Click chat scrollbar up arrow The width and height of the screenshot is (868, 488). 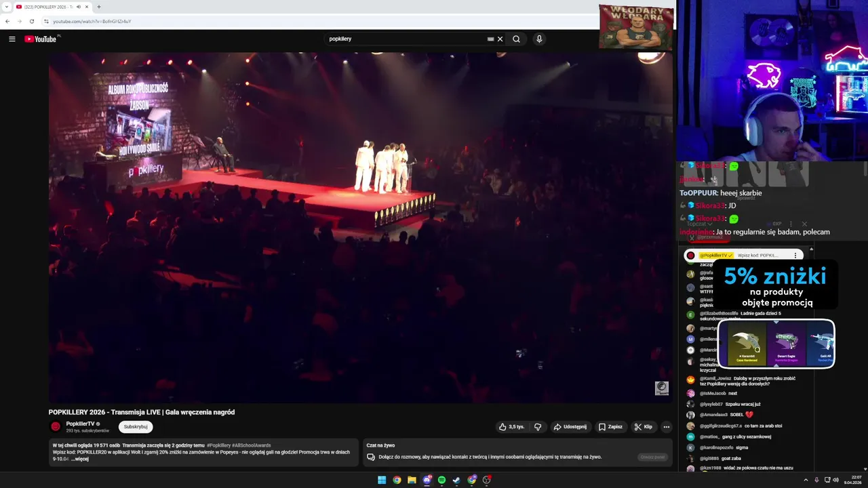click(x=811, y=249)
